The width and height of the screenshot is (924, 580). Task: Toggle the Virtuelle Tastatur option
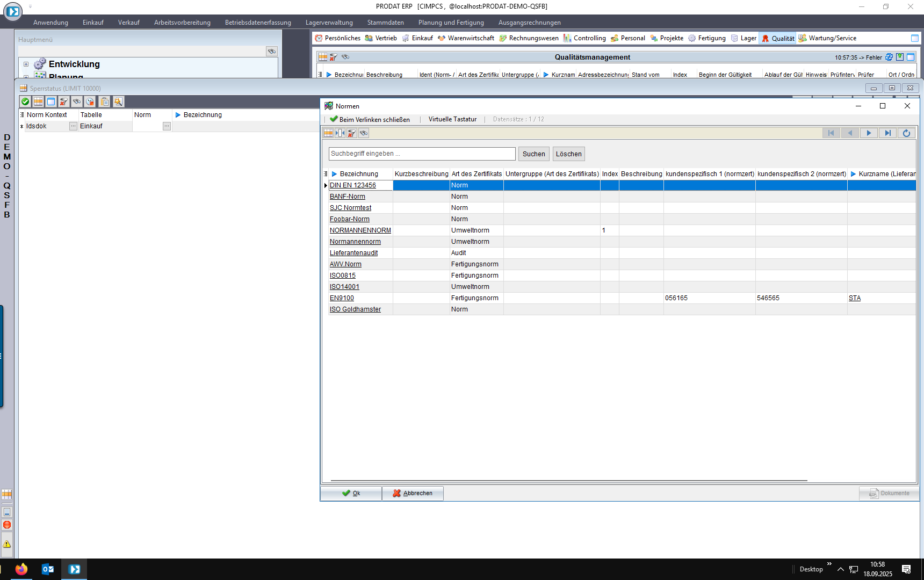[x=452, y=119]
